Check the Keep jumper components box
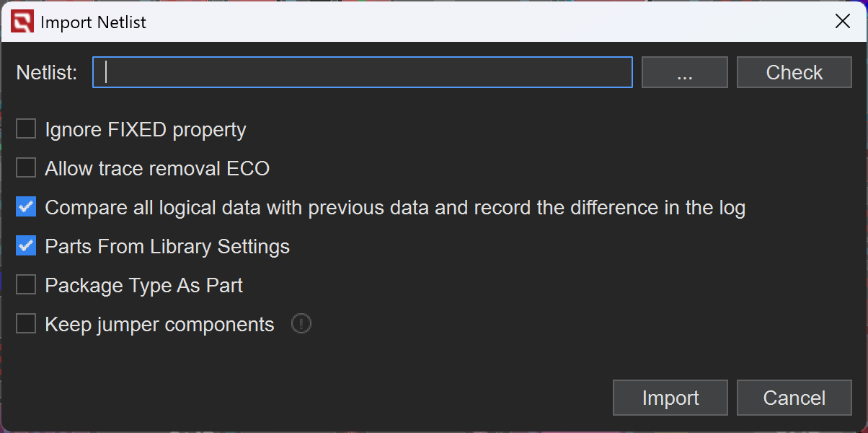Image resolution: width=868 pixels, height=433 pixels. click(x=26, y=324)
